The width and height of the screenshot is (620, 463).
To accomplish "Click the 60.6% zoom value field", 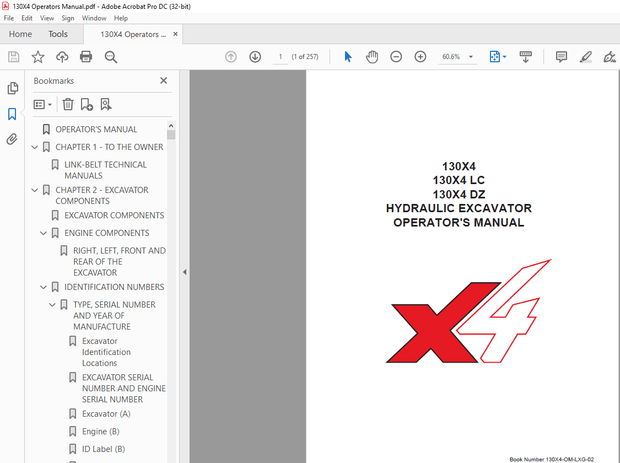I will [x=451, y=57].
